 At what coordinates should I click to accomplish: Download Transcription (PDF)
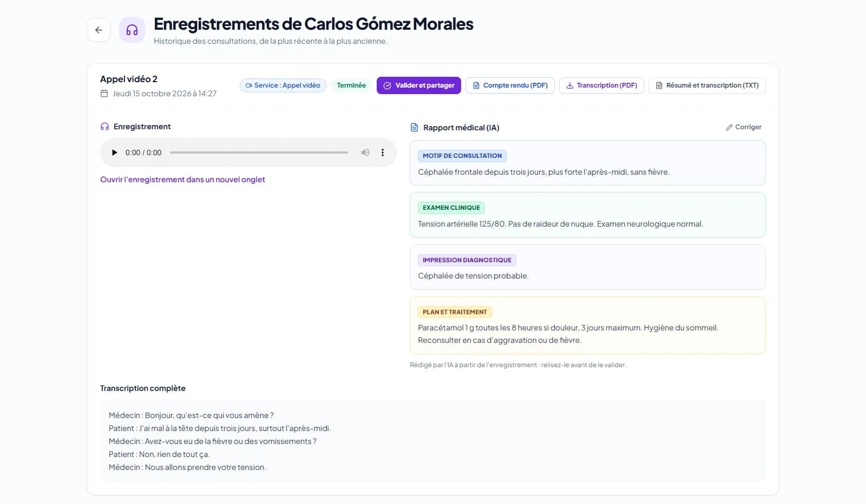click(601, 85)
